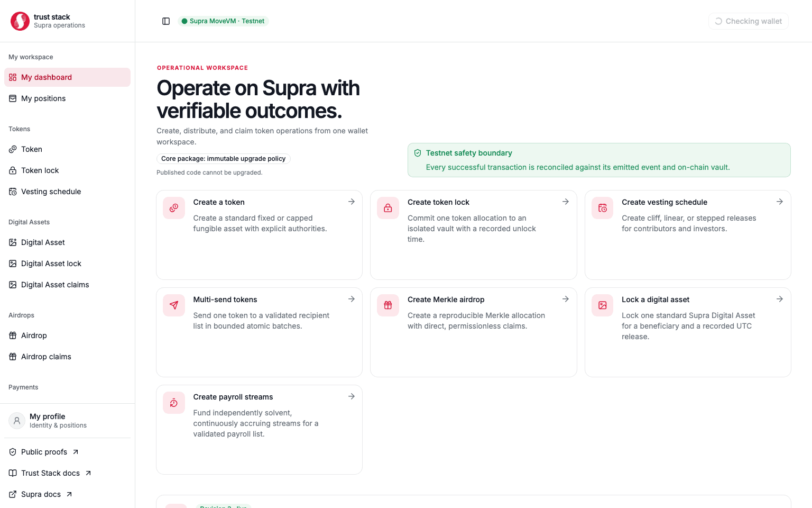
Task: Go to Digital Asset claims
Action: [x=68, y=285]
